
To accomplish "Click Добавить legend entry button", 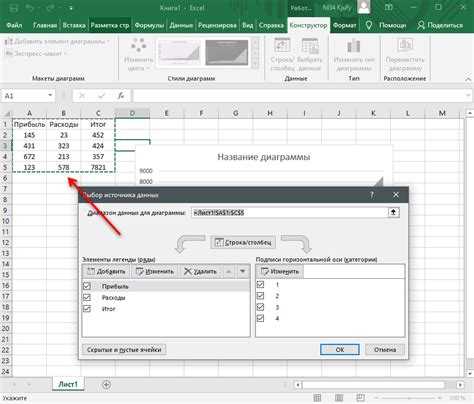I will pyautogui.click(x=106, y=272).
